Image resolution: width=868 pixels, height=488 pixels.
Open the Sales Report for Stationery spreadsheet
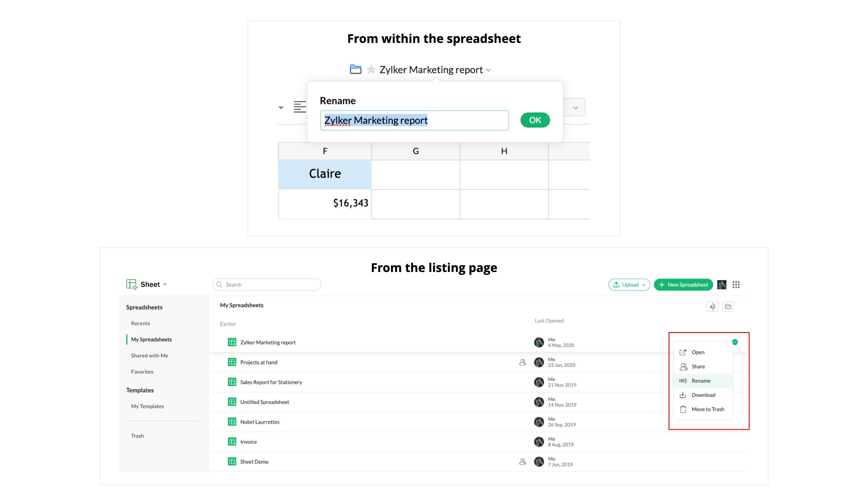tap(271, 382)
